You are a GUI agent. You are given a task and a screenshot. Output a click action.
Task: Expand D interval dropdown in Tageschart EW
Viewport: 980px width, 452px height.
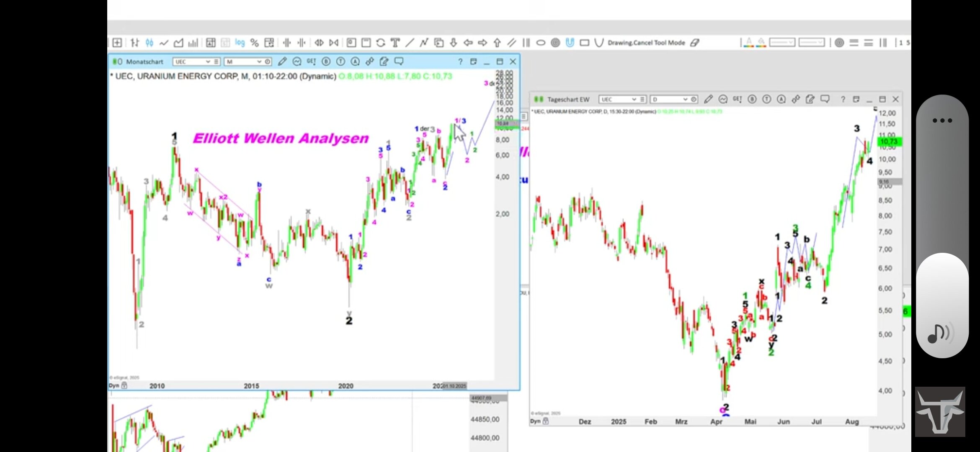point(685,100)
